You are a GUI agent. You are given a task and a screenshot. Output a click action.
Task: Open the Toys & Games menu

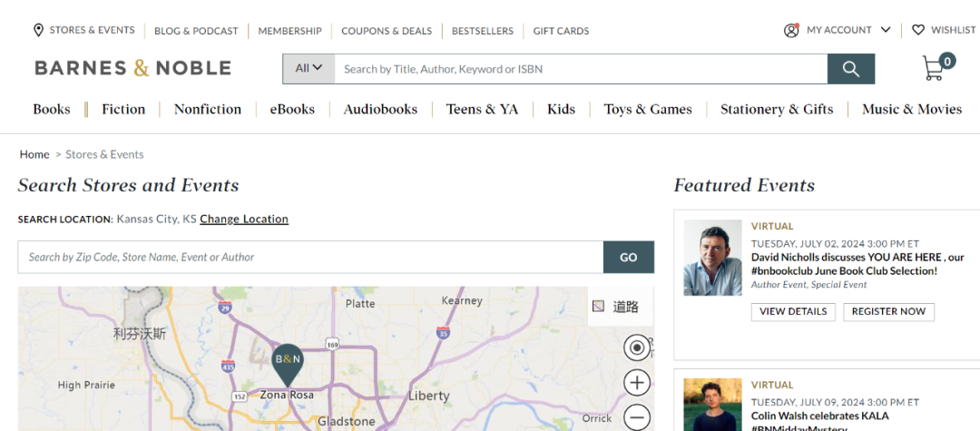648,109
